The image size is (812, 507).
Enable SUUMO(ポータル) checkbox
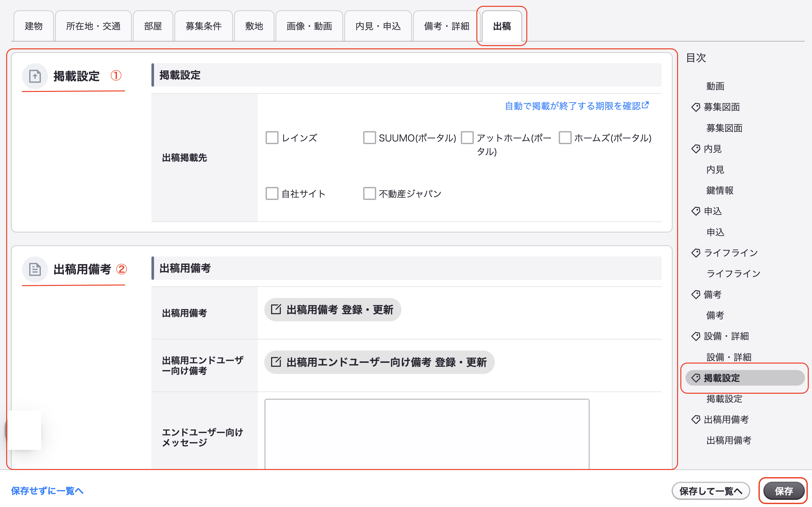[x=369, y=138]
